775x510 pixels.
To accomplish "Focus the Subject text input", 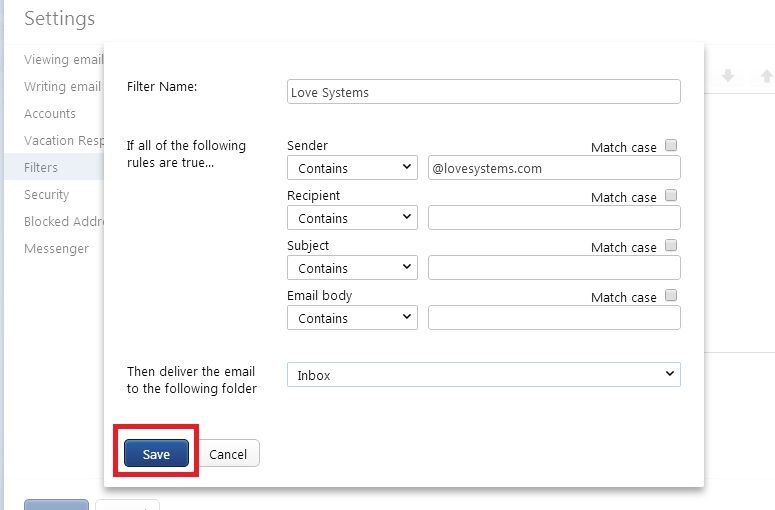I will click(x=554, y=268).
